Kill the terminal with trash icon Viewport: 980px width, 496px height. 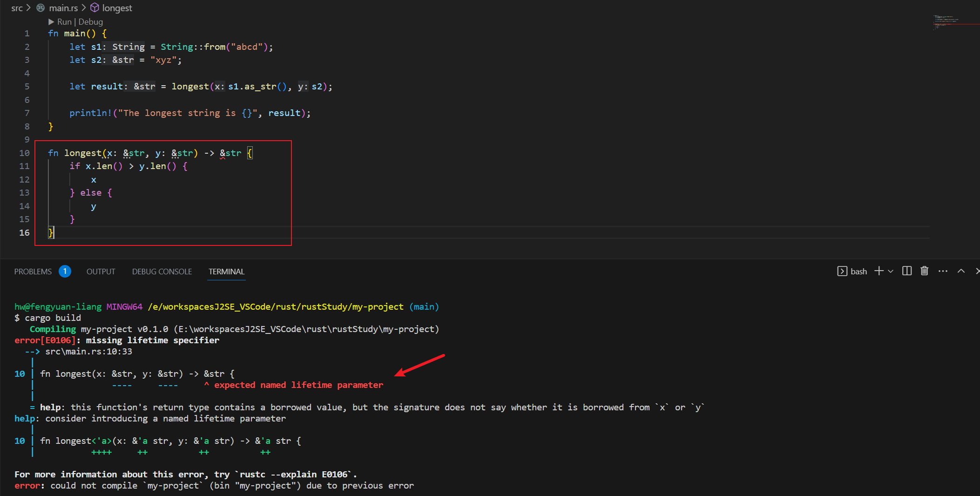coord(925,271)
